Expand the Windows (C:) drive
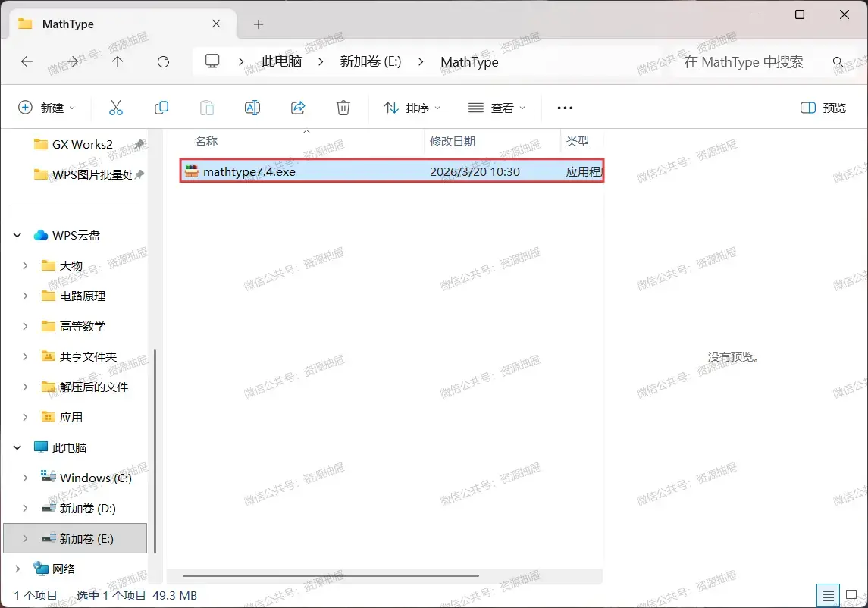Viewport: 868px width, 608px height. pos(25,478)
